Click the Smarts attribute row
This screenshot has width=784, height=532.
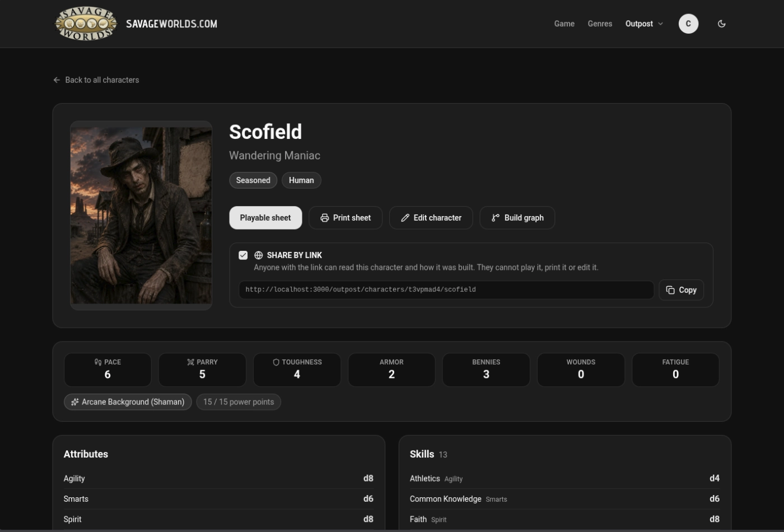click(x=218, y=499)
